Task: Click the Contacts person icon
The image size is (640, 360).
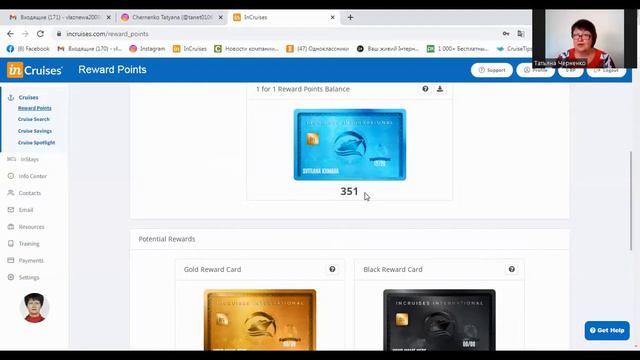Action: click(11, 193)
